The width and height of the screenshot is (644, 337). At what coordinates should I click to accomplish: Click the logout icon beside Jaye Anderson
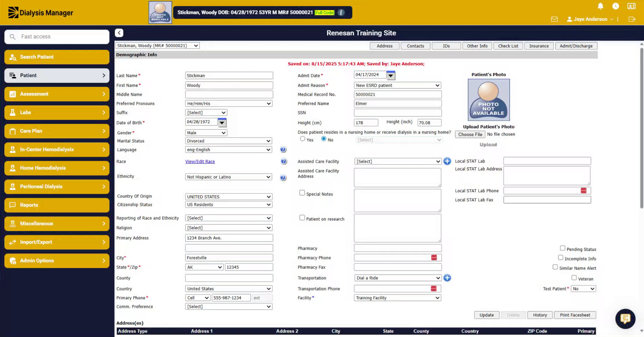(x=632, y=19)
